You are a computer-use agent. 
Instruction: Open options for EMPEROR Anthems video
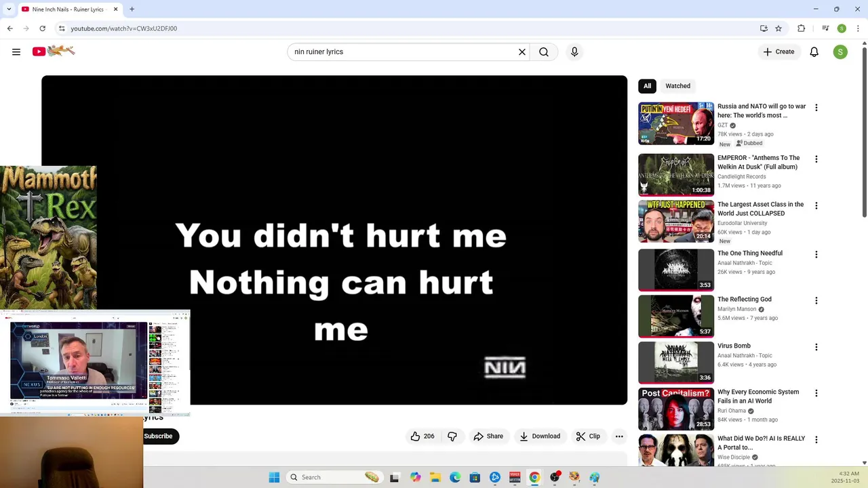pos(816,159)
